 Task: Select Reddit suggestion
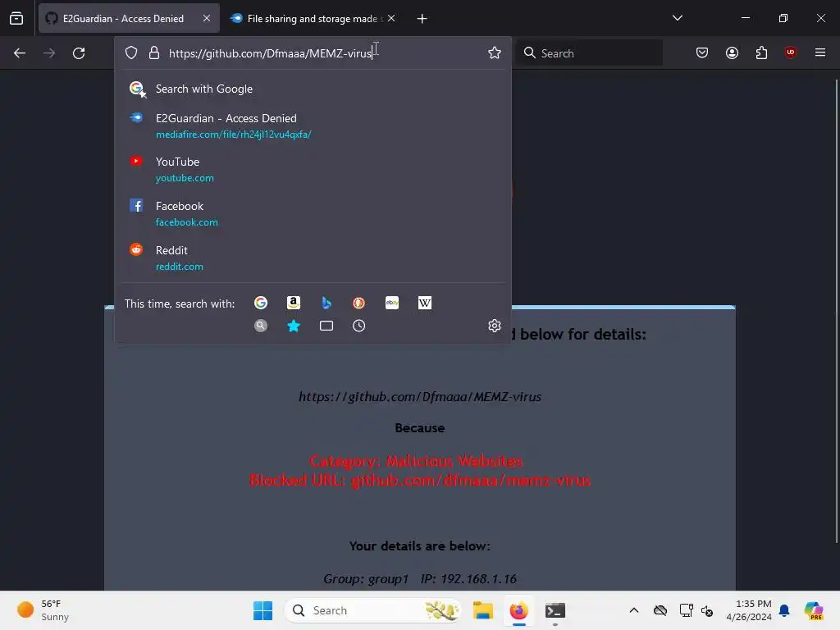click(313, 258)
